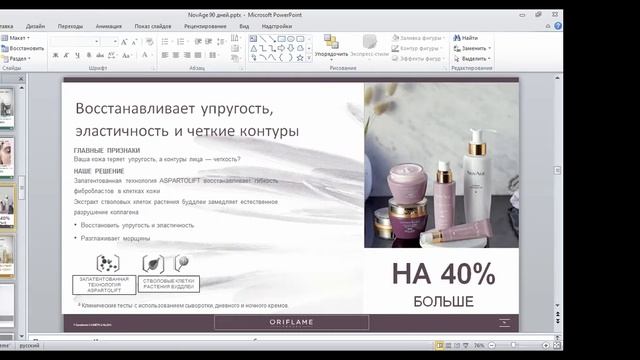Justify text in Абзац group
The height and width of the screenshot is (360, 640).
(198, 55)
